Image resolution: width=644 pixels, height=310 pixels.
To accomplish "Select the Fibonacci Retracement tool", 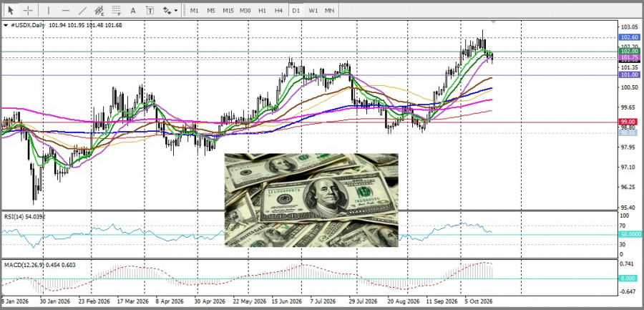I will (x=117, y=11).
